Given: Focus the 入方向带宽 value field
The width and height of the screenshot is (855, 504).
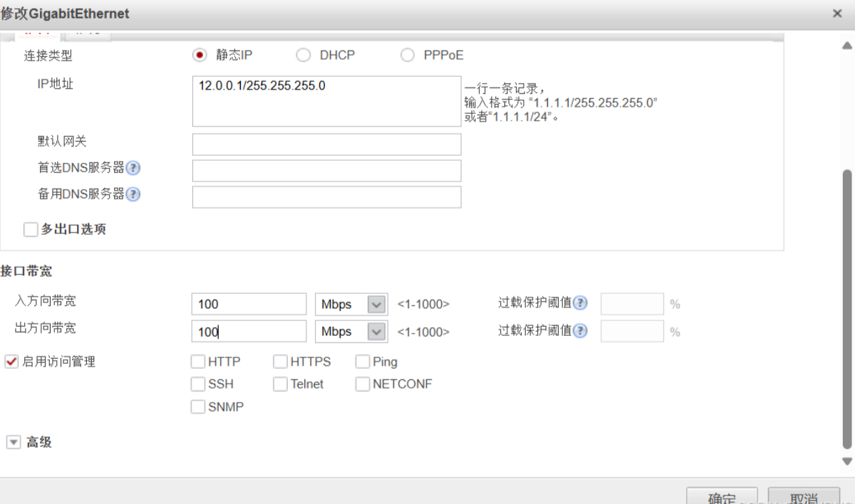Looking at the screenshot, I should pyautogui.click(x=249, y=304).
